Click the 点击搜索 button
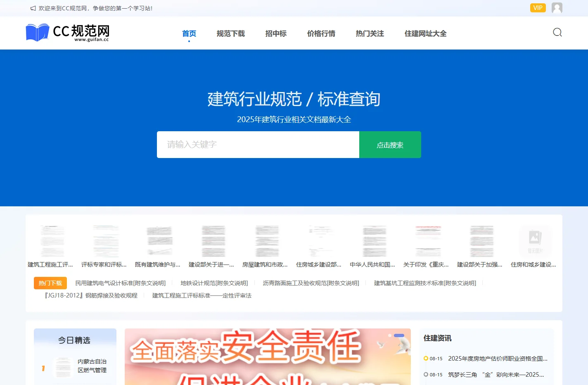The height and width of the screenshot is (385, 588). 390,144
